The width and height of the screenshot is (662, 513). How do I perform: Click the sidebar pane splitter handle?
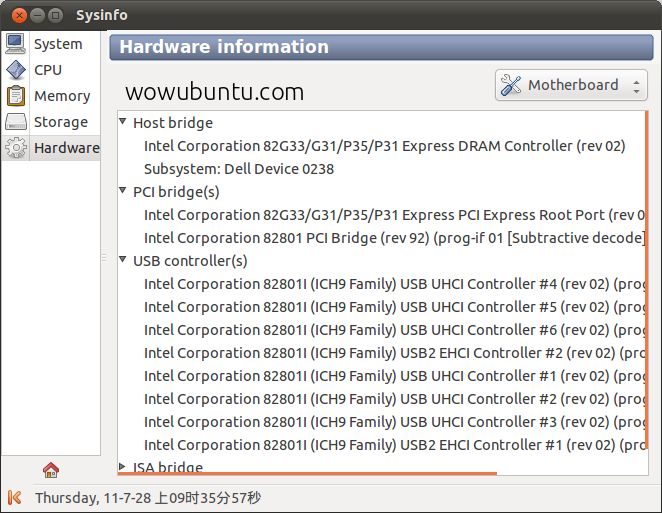coord(104,257)
